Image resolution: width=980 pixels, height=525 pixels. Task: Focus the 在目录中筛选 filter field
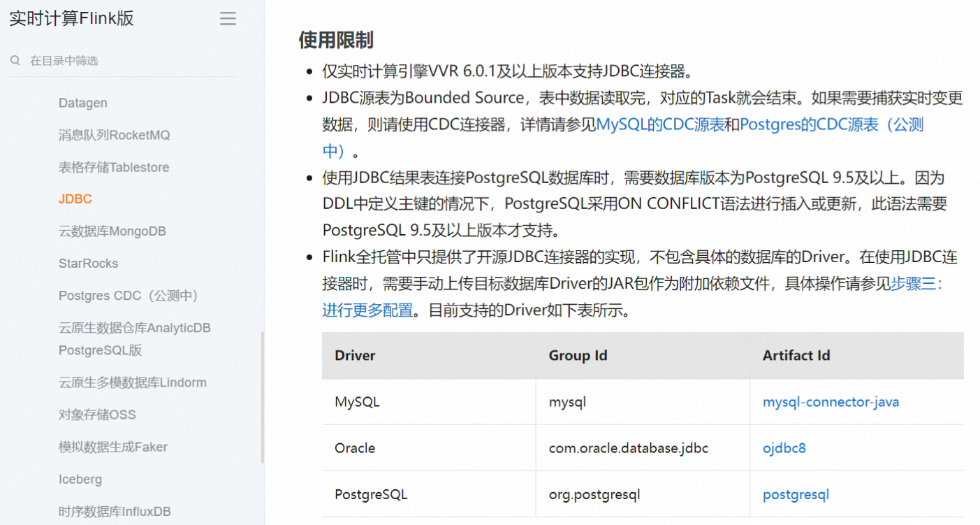pyautogui.click(x=122, y=61)
